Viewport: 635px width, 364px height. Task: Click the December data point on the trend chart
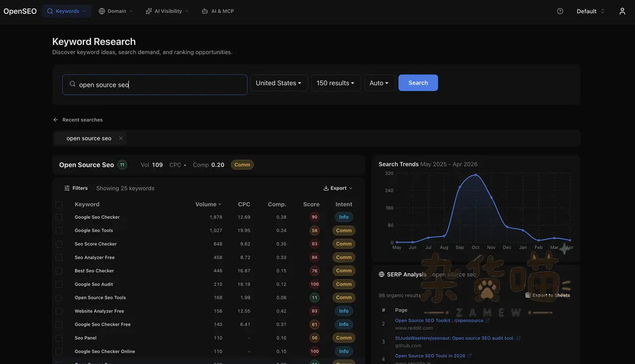[507, 227]
